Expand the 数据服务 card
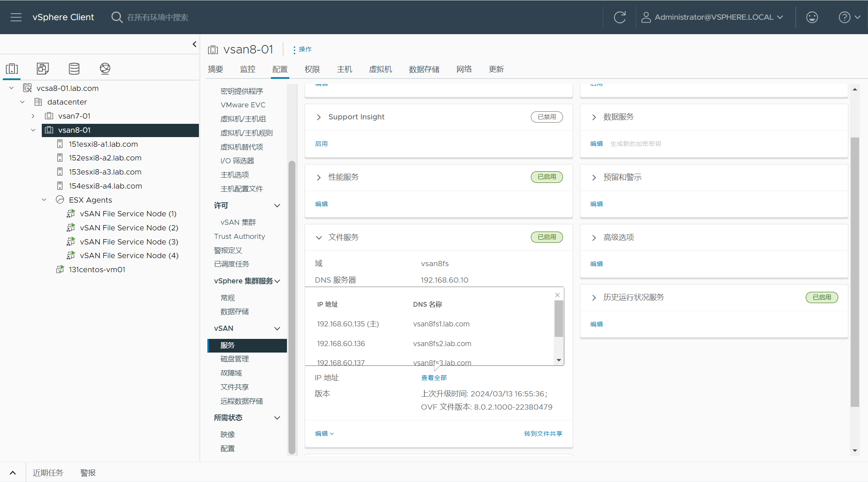Viewport: 868px width, 482px height. tap(594, 117)
